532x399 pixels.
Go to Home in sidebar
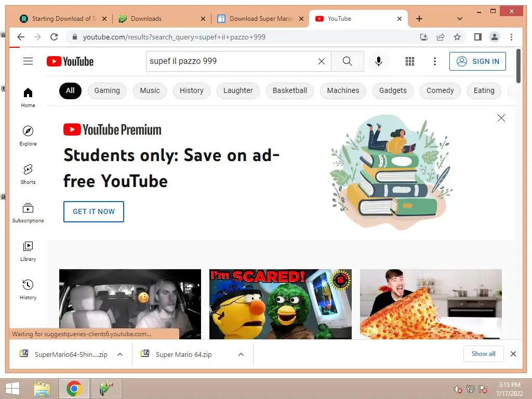point(28,97)
